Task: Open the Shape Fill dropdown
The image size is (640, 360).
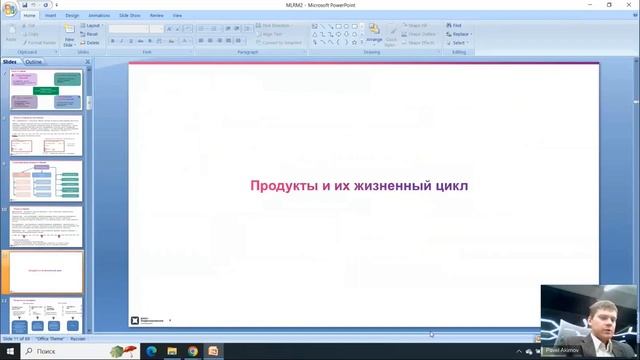Action: [x=416, y=26]
